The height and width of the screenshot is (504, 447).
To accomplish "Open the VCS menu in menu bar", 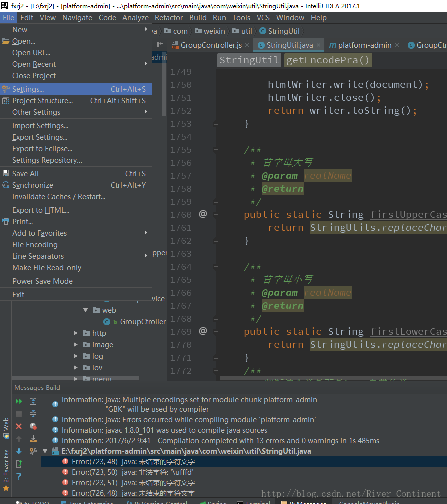I will tap(263, 18).
